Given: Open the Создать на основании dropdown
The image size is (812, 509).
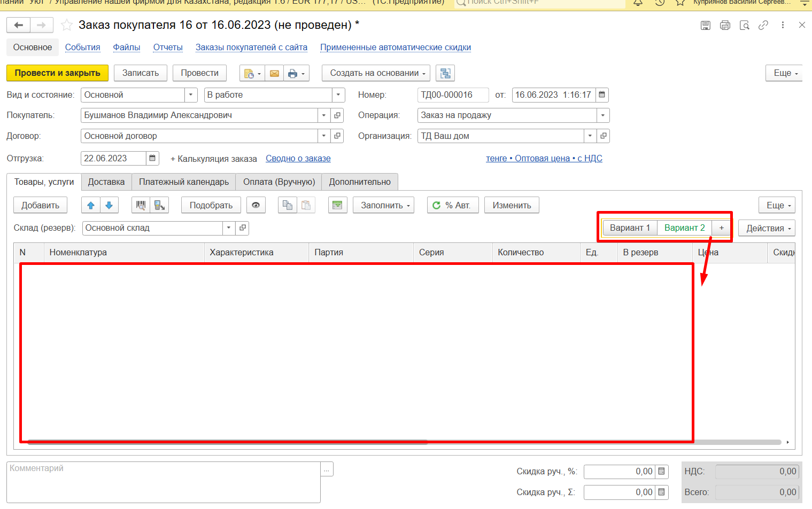Looking at the screenshot, I should pos(377,73).
